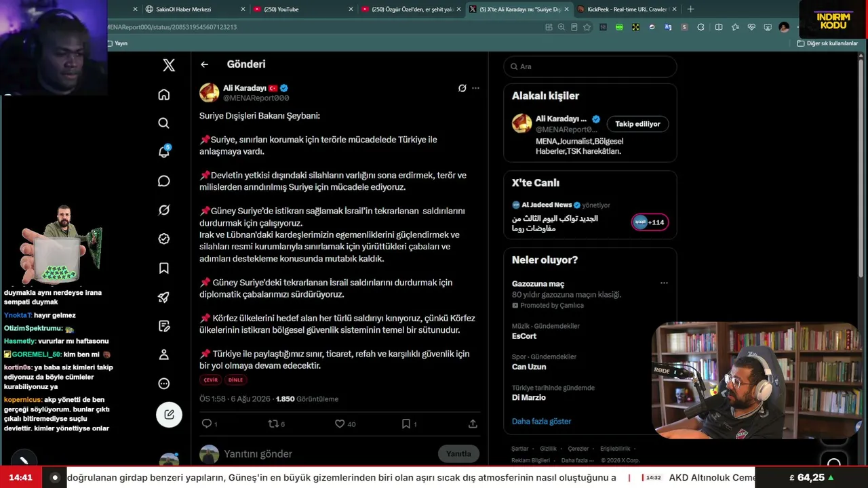Bookmark this page with the star icon

click(587, 27)
